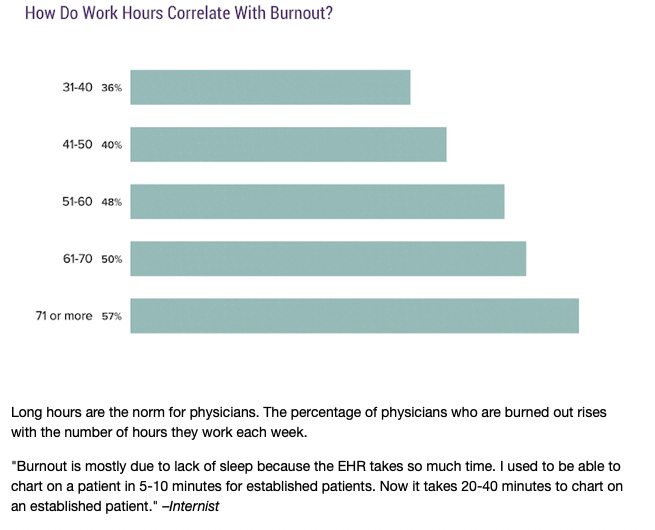This screenshot has height=530, width=655.
Task: Click the paragraph starting 'Long hours are the norm'
Action: tap(309, 422)
